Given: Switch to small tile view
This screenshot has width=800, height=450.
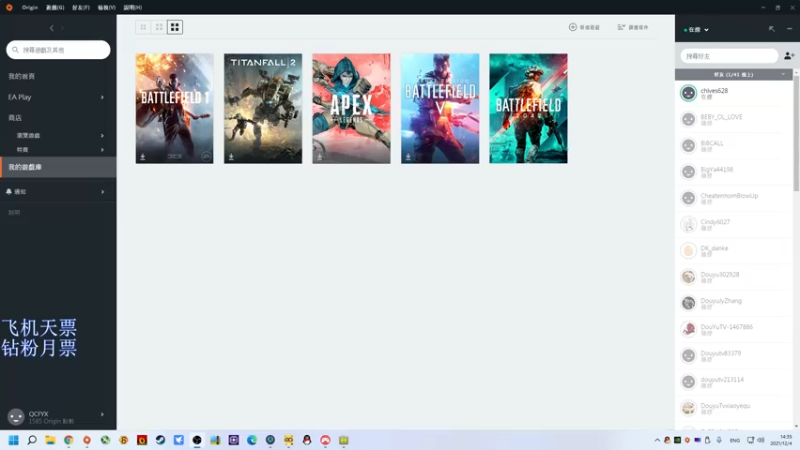Looking at the screenshot, I should [x=143, y=27].
